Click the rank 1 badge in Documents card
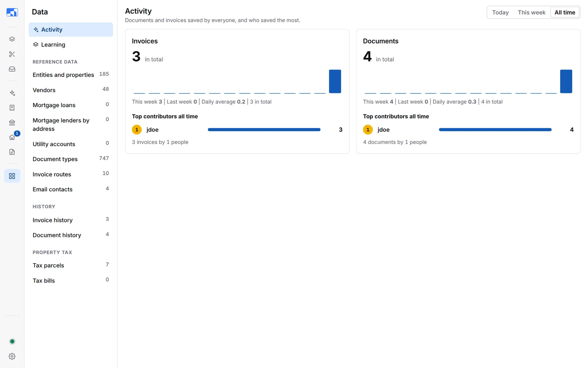Image resolution: width=588 pixels, height=368 pixels. (x=368, y=130)
